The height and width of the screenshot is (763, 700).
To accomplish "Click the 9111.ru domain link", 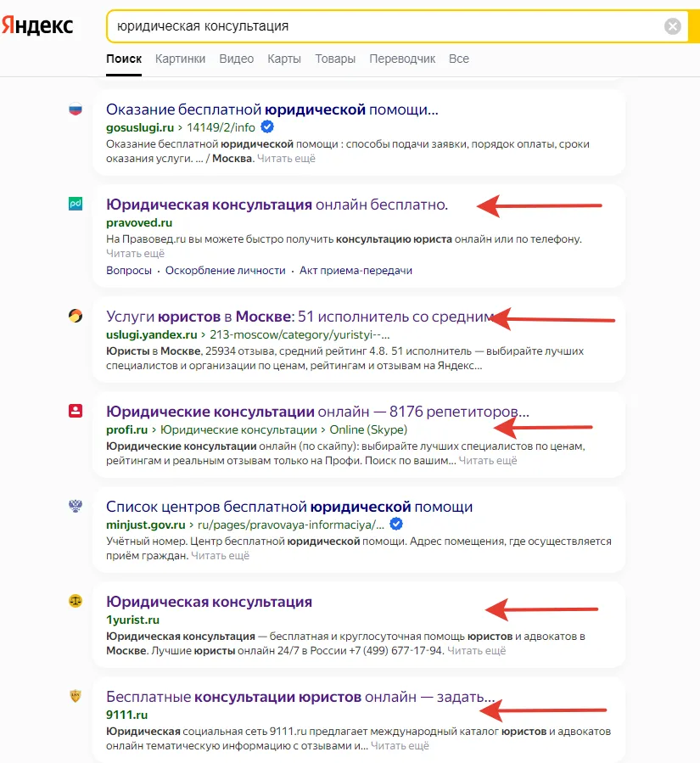I will coord(127,715).
